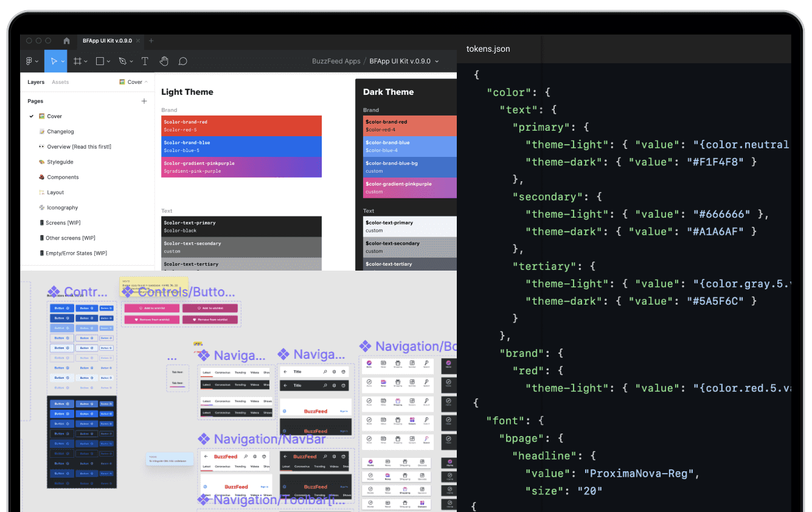This screenshot has width=812, height=512.
Task: Select the Move tool
Action: pos(54,61)
